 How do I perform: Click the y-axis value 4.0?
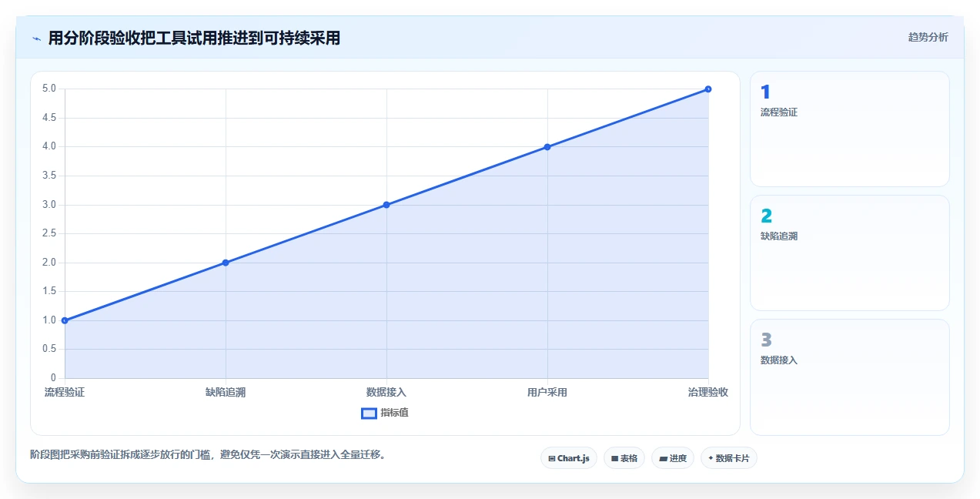point(49,146)
